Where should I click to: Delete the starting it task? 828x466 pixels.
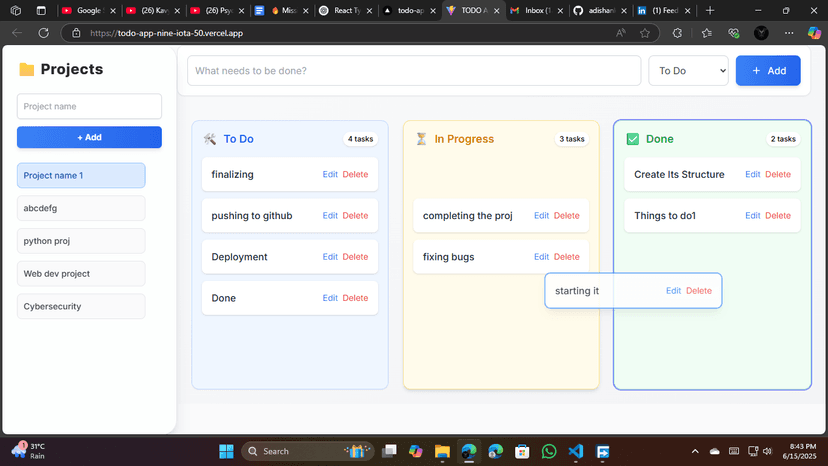point(699,291)
